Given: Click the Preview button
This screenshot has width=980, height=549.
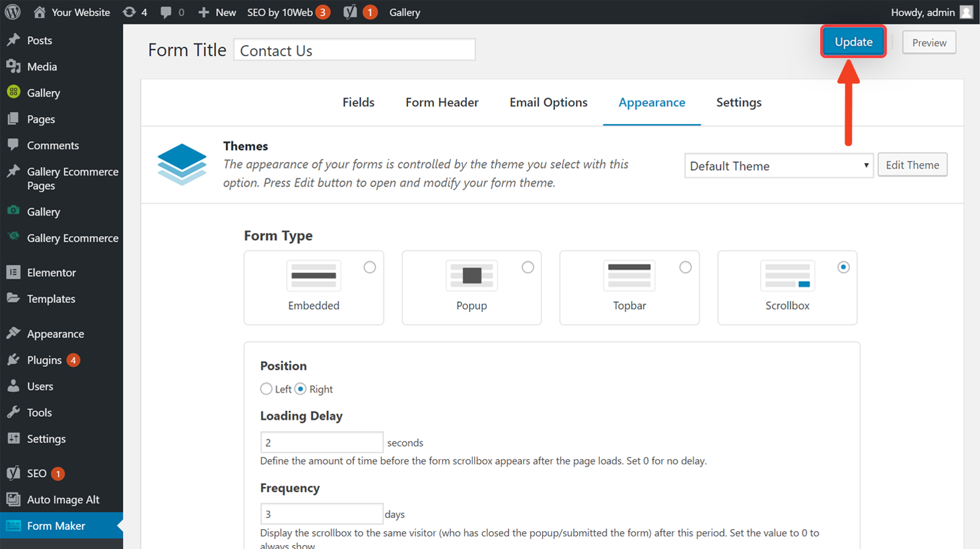Looking at the screenshot, I should [x=929, y=42].
